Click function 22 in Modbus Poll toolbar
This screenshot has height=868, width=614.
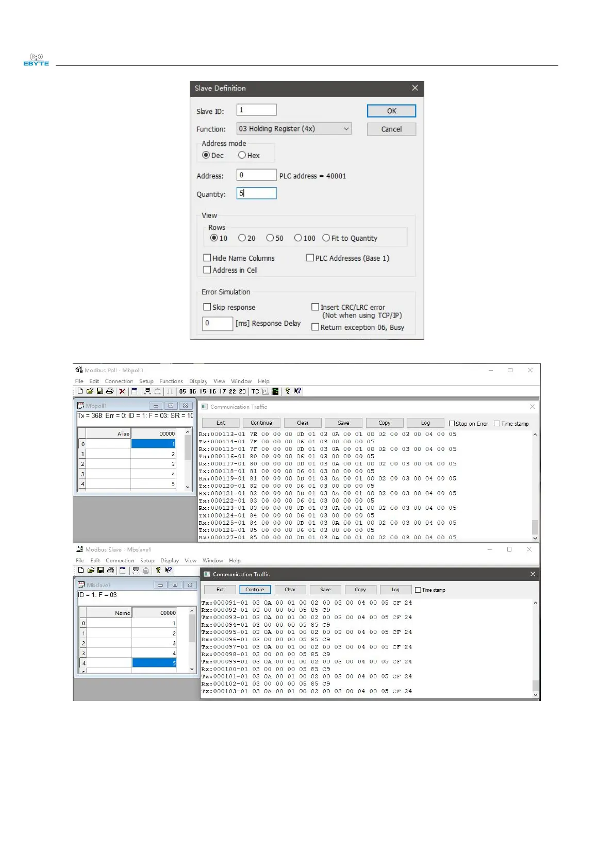232,391
